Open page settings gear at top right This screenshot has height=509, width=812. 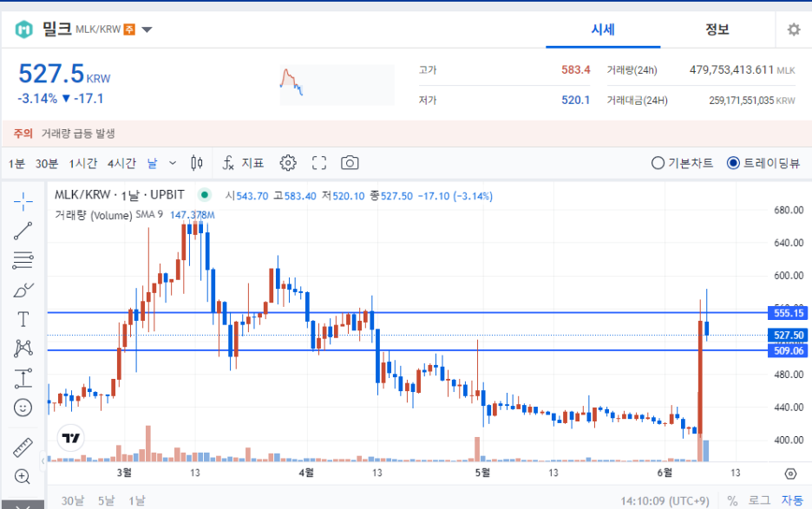(794, 29)
